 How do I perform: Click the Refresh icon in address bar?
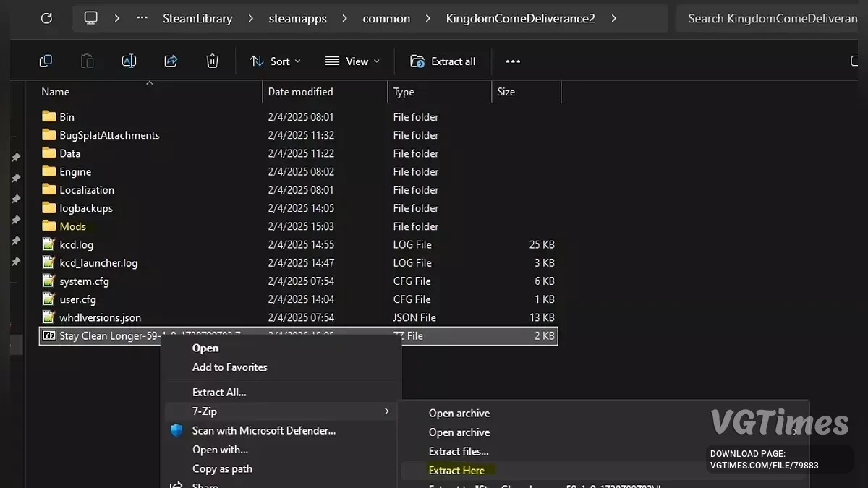pyautogui.click(x=46, y=18)
